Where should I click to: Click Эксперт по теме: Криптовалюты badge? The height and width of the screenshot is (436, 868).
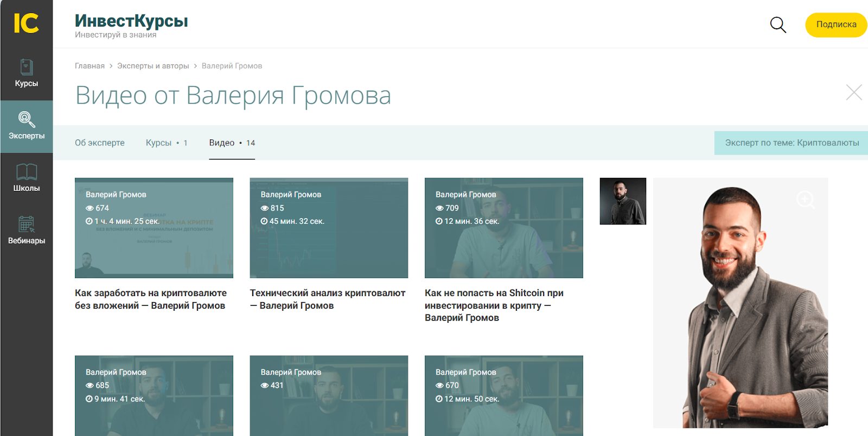point(792,143)
